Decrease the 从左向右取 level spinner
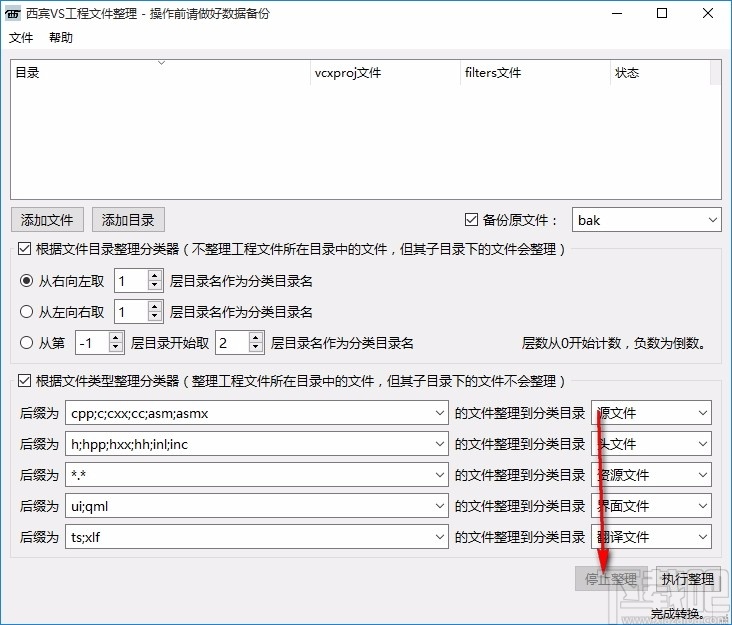 point(155,317)
